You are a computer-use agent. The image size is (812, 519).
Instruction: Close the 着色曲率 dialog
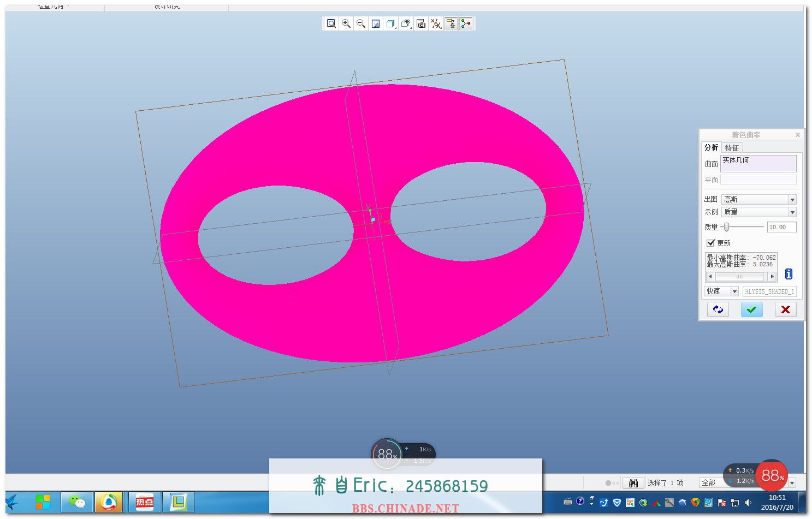click(x=798, y=135)
